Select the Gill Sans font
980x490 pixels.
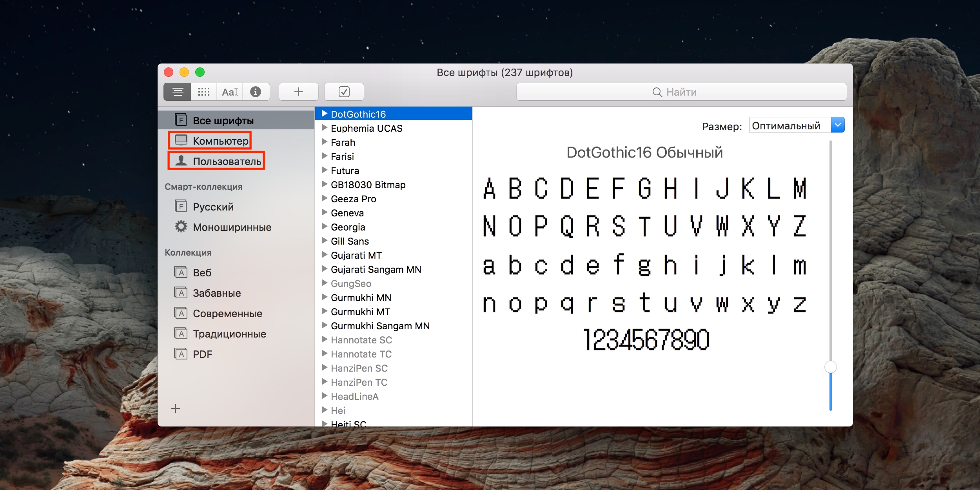[x=394, y=241]
